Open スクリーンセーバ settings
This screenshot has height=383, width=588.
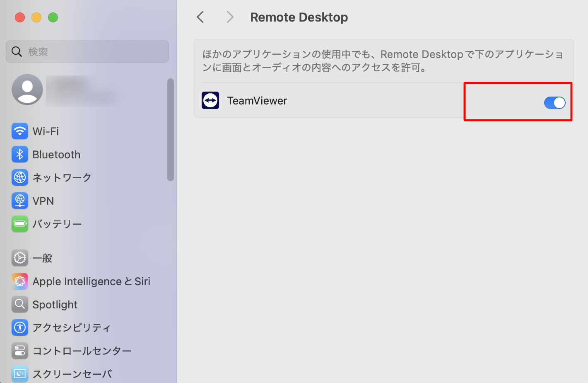point(72,374)
